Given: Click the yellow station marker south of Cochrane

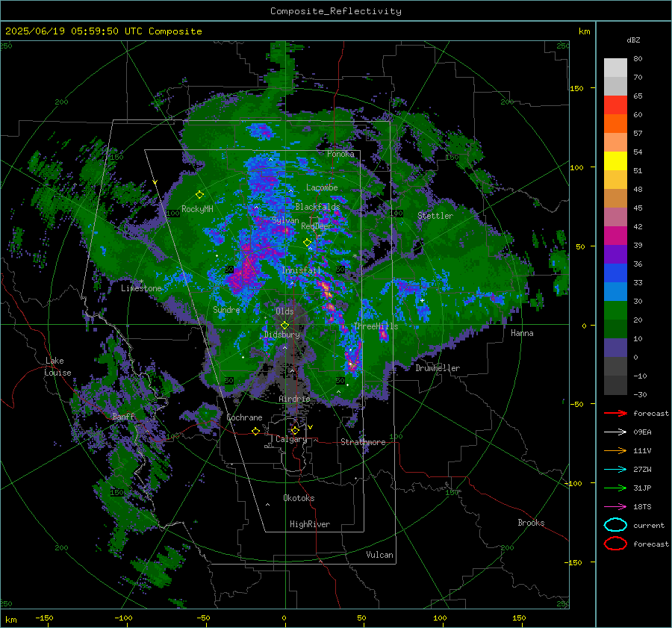Looking at the screenshot, I should 256,431.
